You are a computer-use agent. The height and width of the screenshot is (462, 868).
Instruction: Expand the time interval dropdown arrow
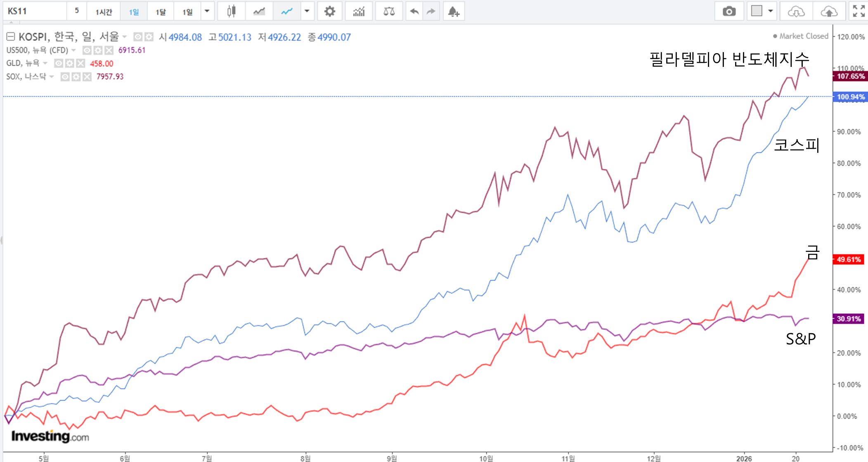(x=207, y=12)
